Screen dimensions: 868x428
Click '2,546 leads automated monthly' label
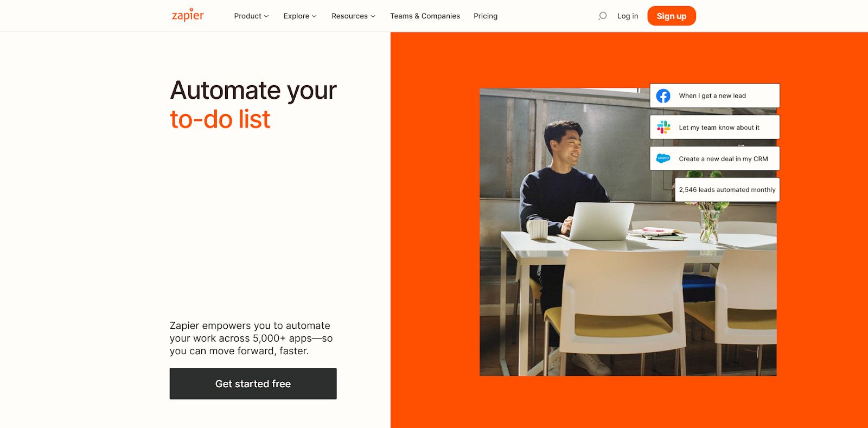tap(727, 190)
